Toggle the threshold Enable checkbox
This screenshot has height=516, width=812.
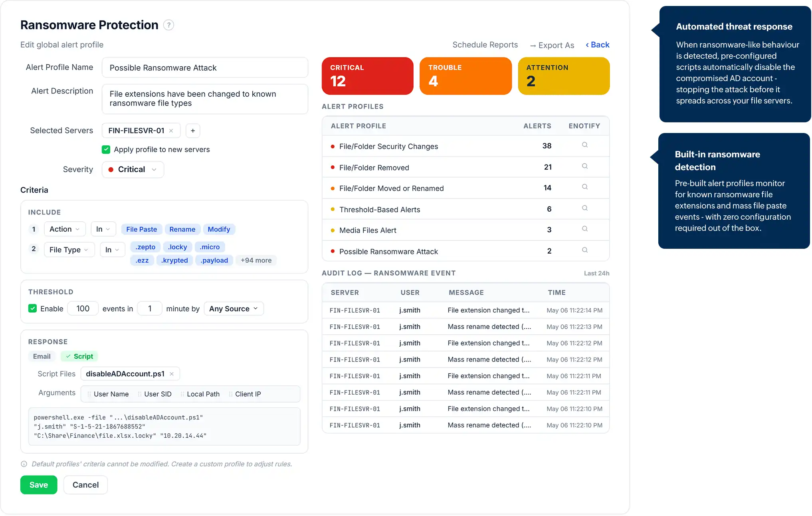coord(32,308)
